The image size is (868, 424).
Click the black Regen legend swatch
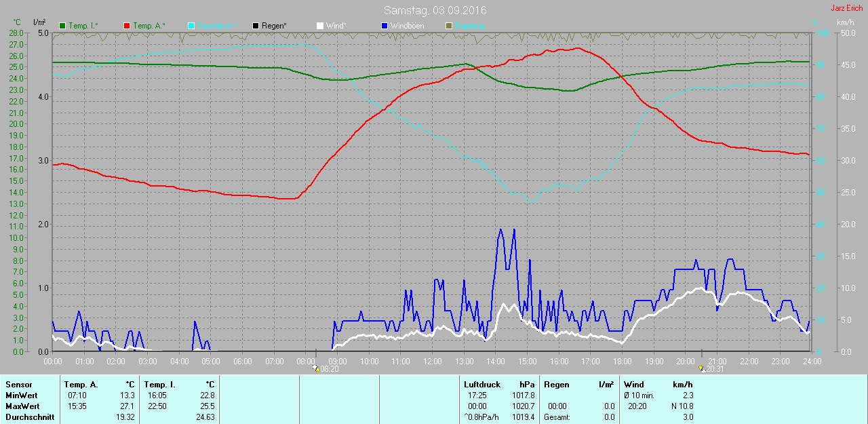(256, 26)
